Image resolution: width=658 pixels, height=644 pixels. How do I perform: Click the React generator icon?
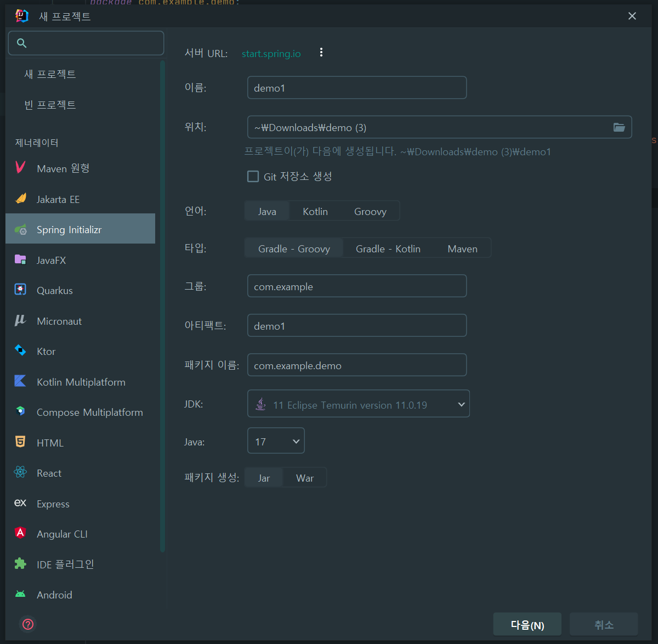click(20, 472)
